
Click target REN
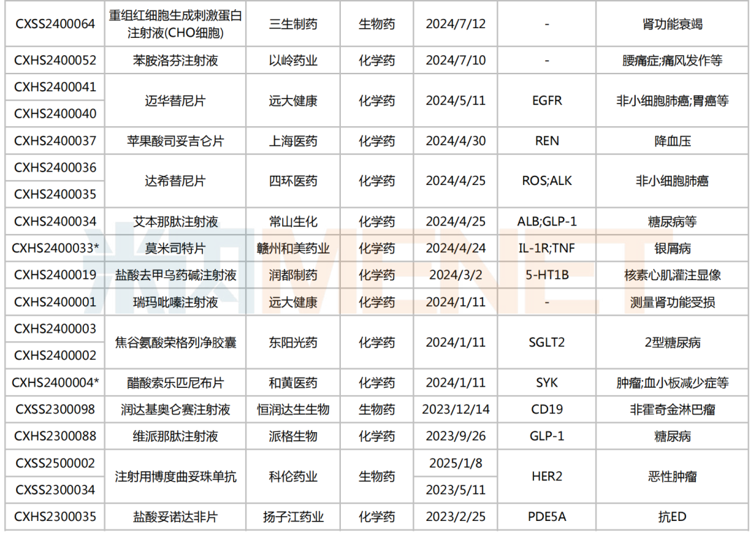pos(547,141)
